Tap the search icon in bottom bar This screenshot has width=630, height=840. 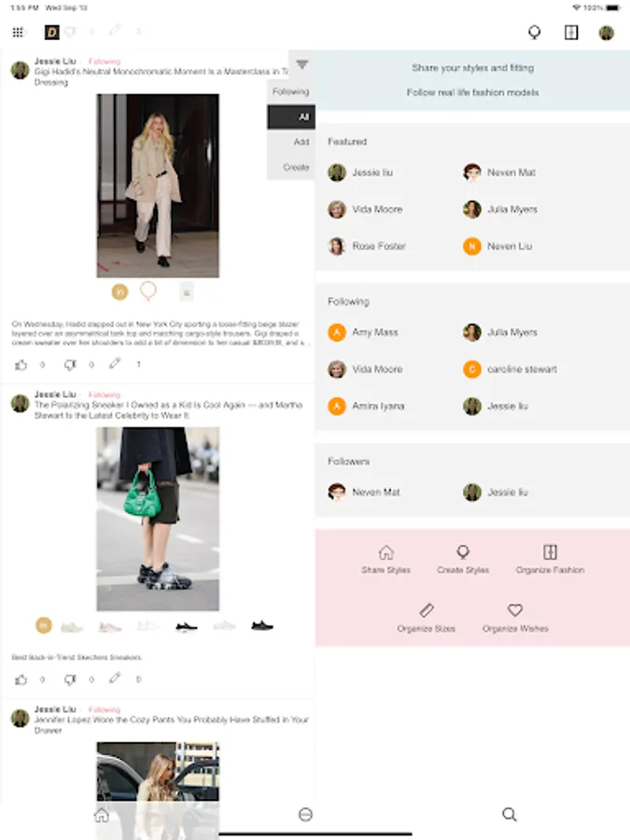pyautogui.click(x=510, y=815)
